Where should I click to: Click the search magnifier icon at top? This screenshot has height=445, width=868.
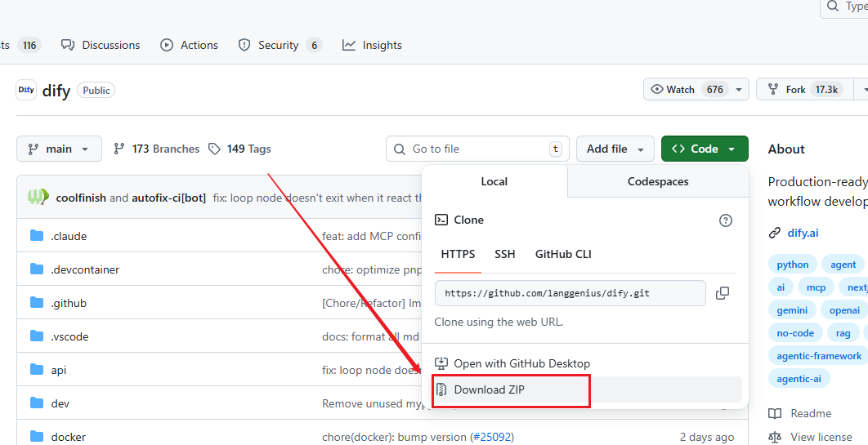(x=833, y=6)
